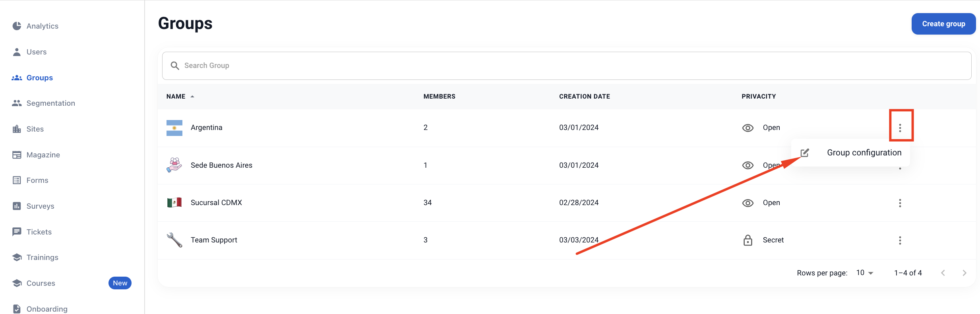This screenshot has height=314, width=980.
Task: Open the Surveys chart icon
Action: click(17, 206)
